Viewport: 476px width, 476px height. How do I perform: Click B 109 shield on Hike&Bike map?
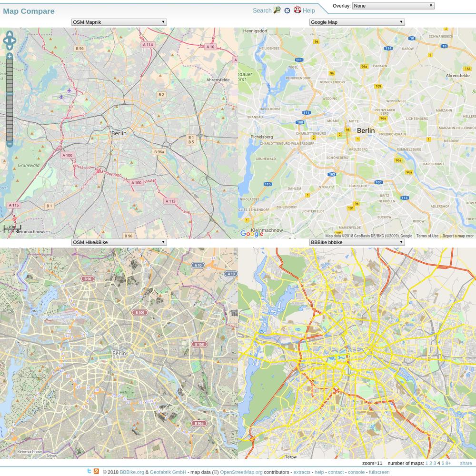[139, 312]
